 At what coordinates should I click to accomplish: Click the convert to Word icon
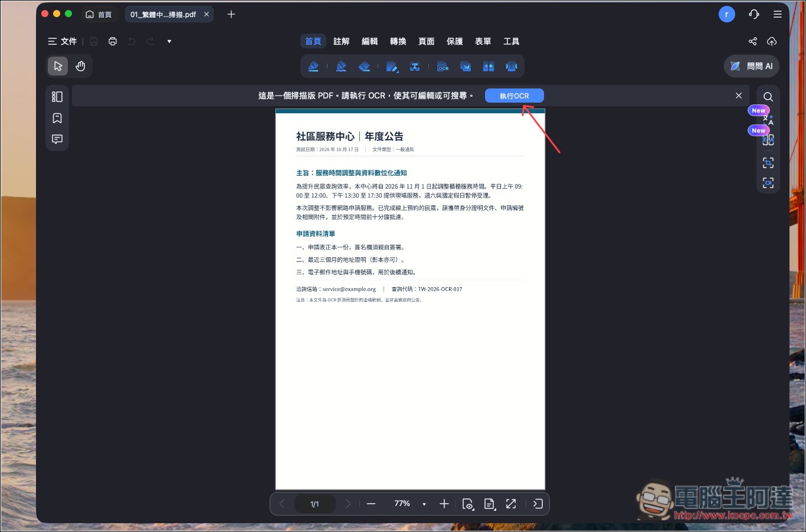click(466, 67)
